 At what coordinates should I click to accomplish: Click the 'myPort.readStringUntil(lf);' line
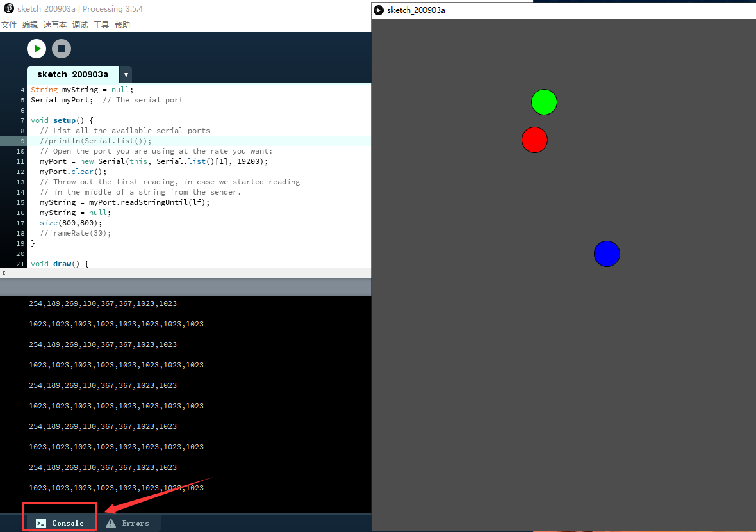(125, 202)
